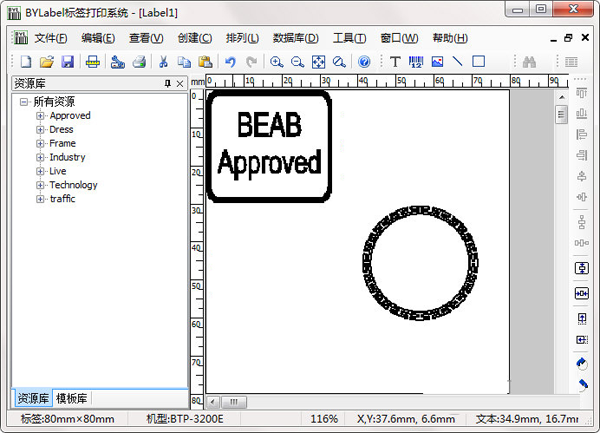Rotate object clockwise icon
This screenshot has height=433, width=600.
click(x=582, y=363)
